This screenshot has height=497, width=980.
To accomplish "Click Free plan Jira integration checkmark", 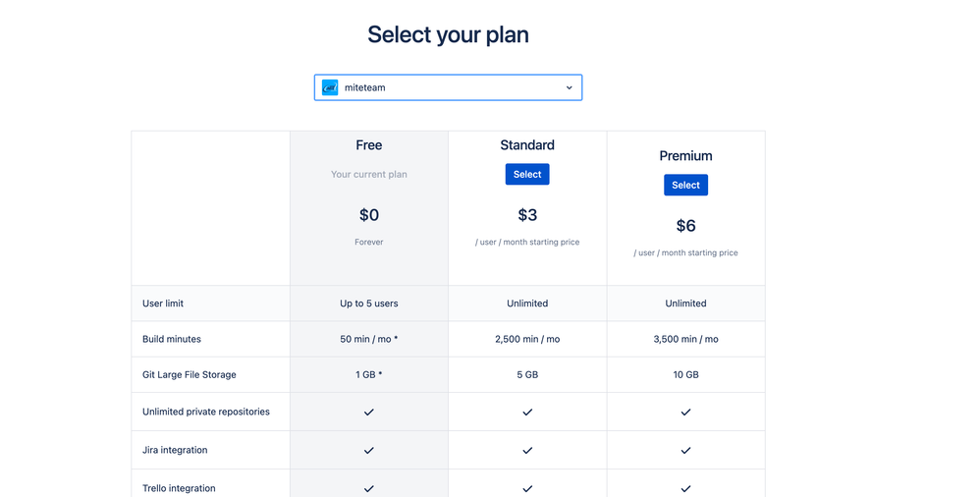I will click(x=369, y=450).
